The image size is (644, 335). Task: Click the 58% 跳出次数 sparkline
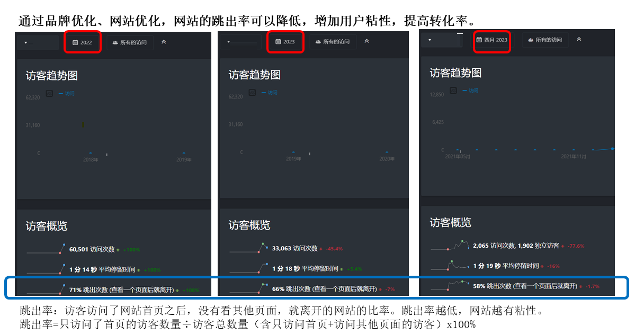[x=450, y=286]
